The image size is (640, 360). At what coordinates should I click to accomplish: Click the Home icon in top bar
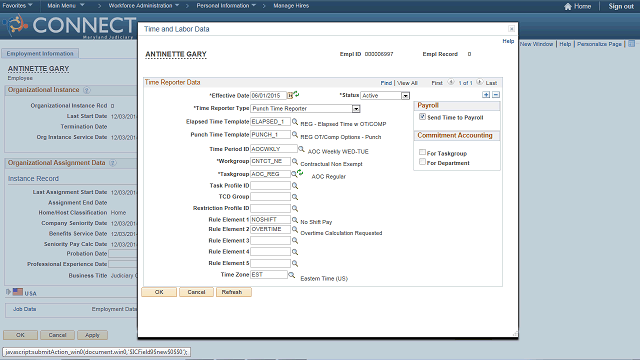(568, 6)
